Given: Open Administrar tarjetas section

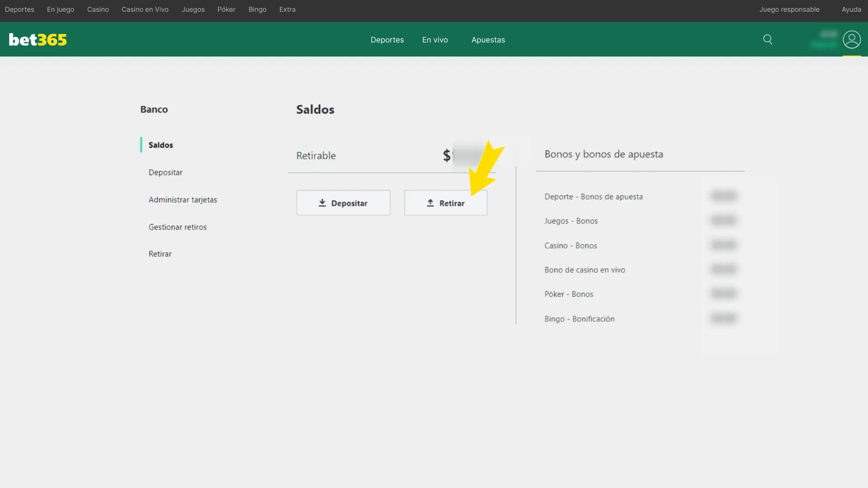Looking at the screenshot, I should (183, 199).
